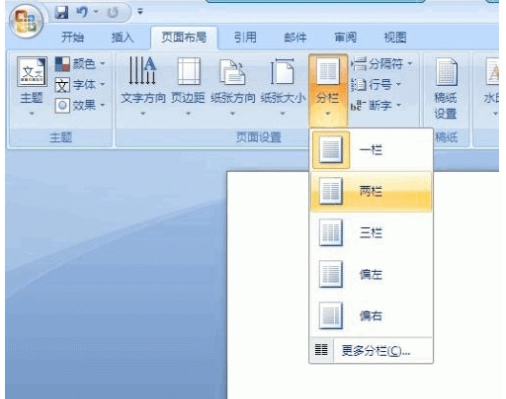Screen dimensions: 506x399
Task: Expand the 颜色 theme colors dropdown
Action: (80, 64)
